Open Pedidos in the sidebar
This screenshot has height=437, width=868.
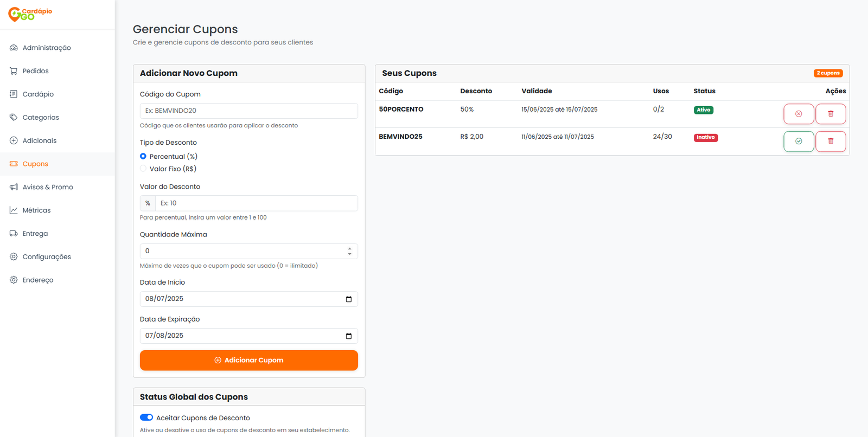(x=35, y=71)
